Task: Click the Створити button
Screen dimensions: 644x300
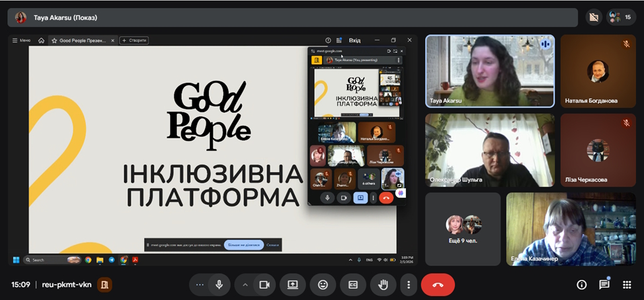Action: click(134, 40)
